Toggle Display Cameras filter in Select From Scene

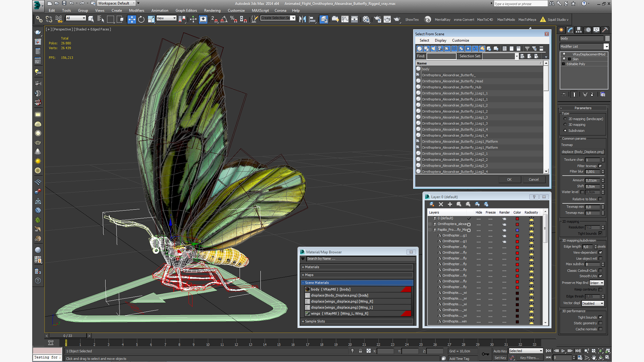[x=440, y=49]
